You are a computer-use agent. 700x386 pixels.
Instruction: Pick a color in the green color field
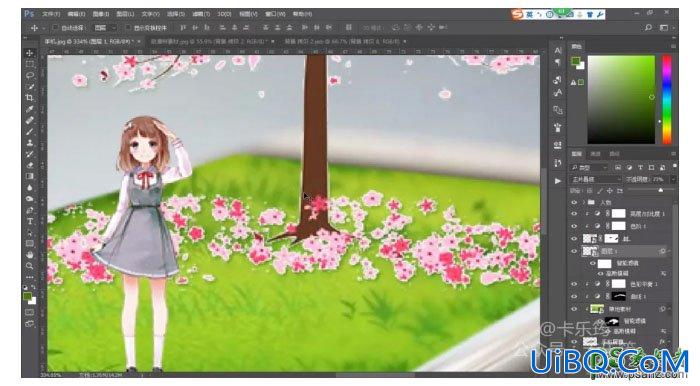click(621, 100)
